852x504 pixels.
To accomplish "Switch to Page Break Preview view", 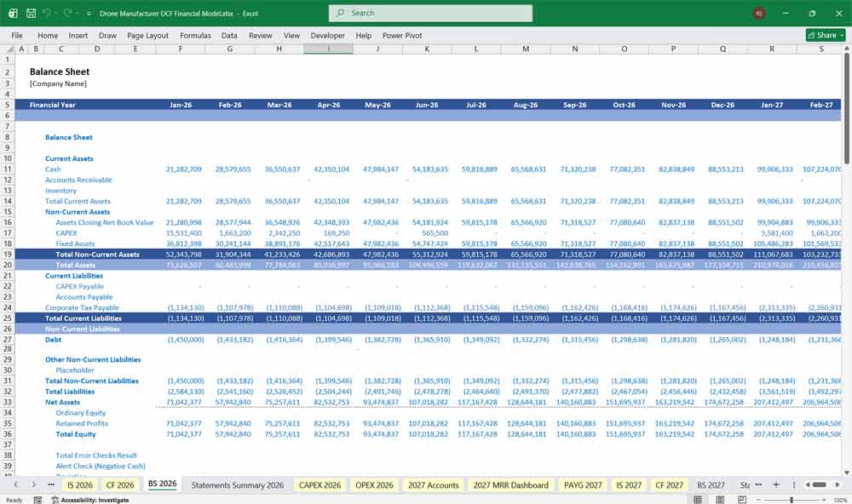I will (741, 498).
